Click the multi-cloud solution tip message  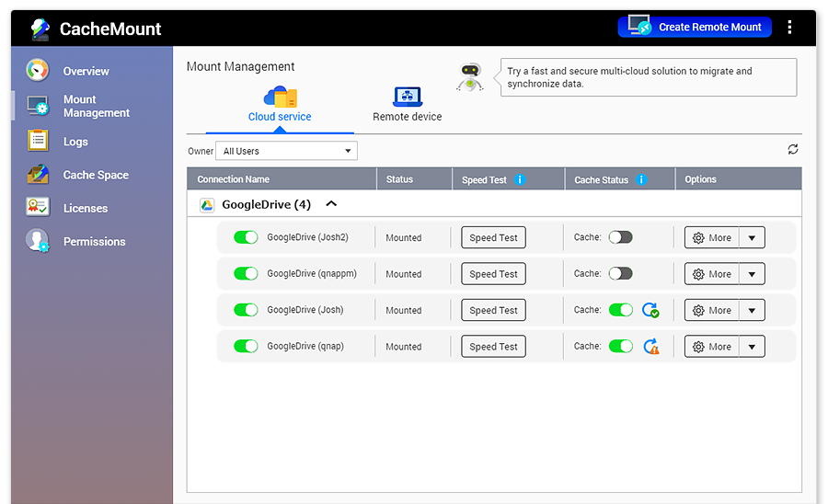649,77
